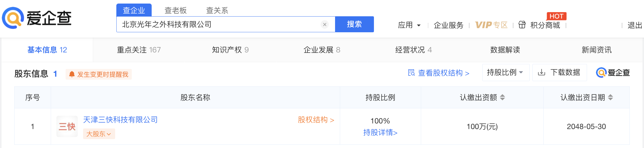Open the 持股详情 link
This screenshot has width=644, height=148.
click(380, 132)
